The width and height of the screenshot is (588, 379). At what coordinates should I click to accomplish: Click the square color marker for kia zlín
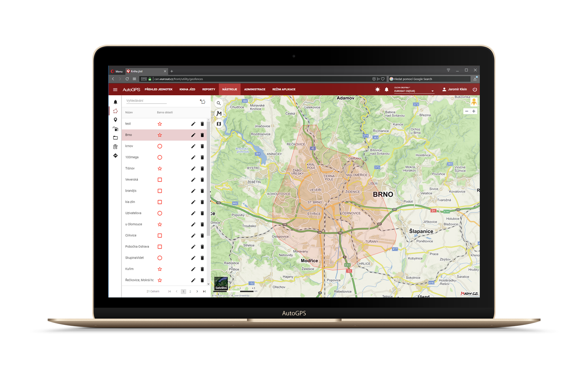pyautogui.click(x=160, y=202)
